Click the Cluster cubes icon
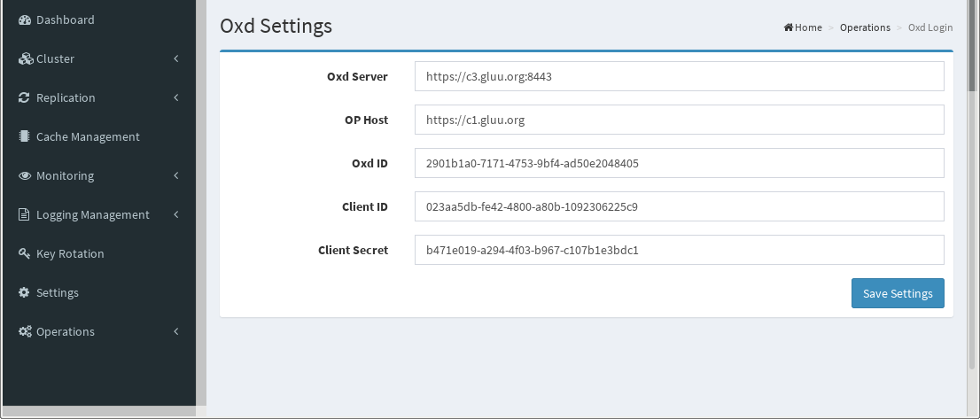Screen dimensions: 980x419 25,58
